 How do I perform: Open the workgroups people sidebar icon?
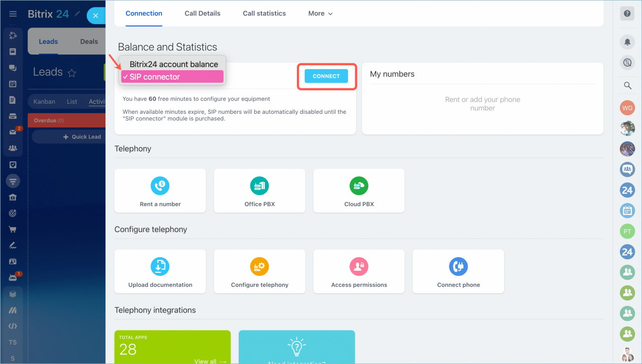click(x=13, y=148)
